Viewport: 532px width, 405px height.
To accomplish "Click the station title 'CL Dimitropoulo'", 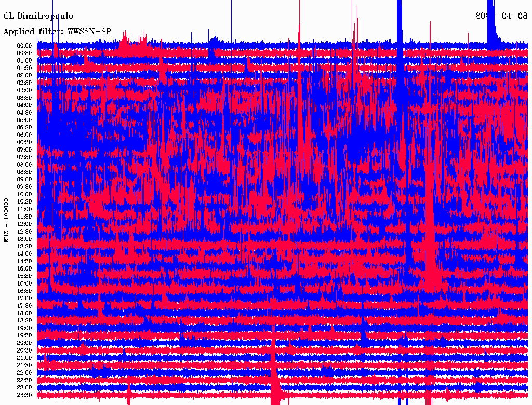I will [38, 16].
